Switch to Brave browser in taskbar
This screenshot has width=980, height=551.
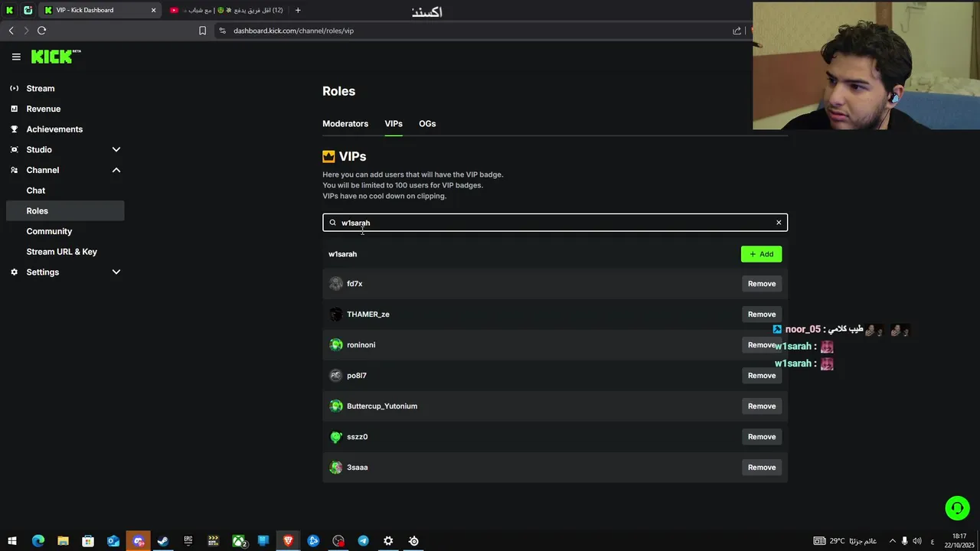click(x=289, y=541)
